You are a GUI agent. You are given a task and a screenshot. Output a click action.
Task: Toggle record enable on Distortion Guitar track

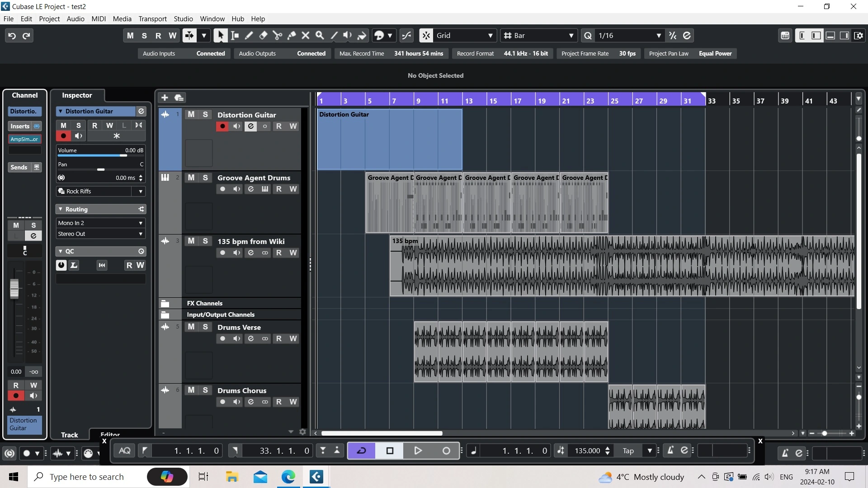tap(222, 126)
